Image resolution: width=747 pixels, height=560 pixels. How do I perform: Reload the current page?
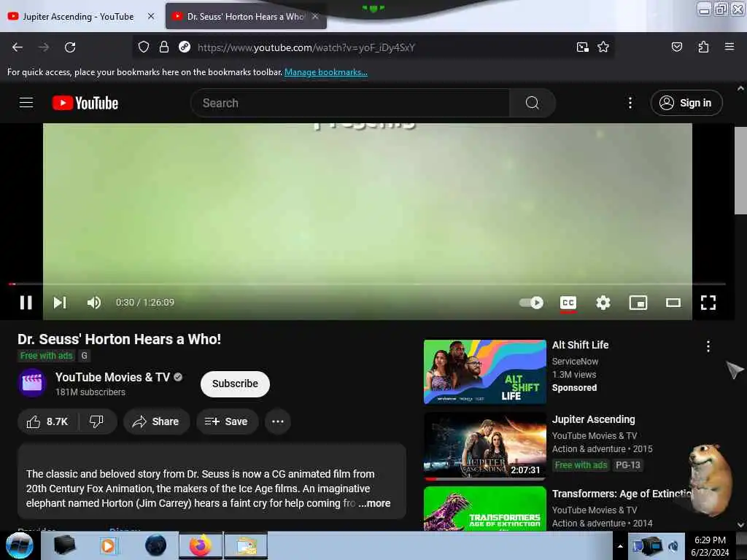[x=70, y=47]
